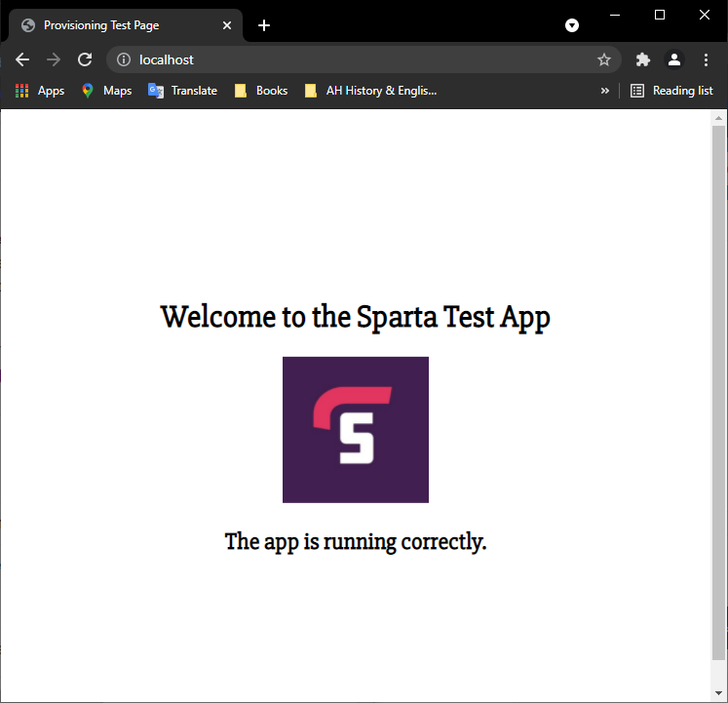Image resolution: width=728 pixels, height=703 pixels.
Task: Click the scrollbar down arrow
Action: [718, 693]
